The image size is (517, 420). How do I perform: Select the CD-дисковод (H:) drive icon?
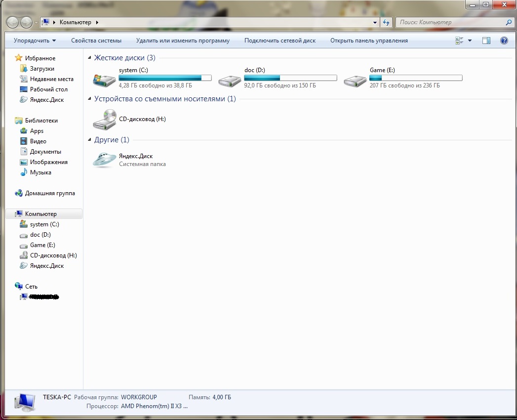pyautogui.click(x=104, y=120)
